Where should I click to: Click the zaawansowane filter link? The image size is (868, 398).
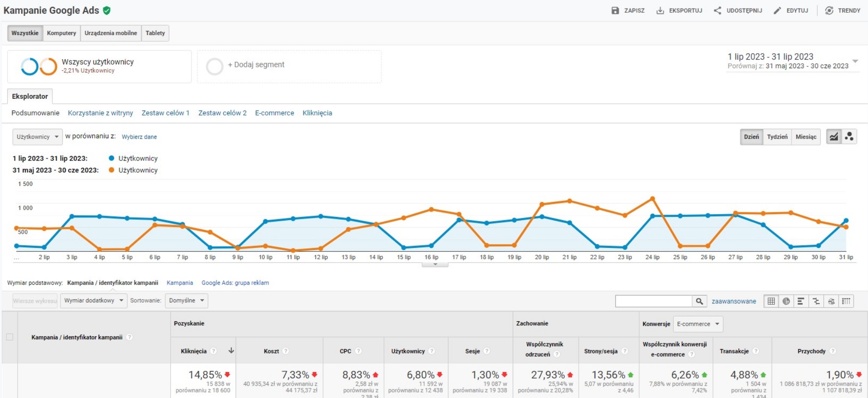pyautogui.click(x=733, y=301)
